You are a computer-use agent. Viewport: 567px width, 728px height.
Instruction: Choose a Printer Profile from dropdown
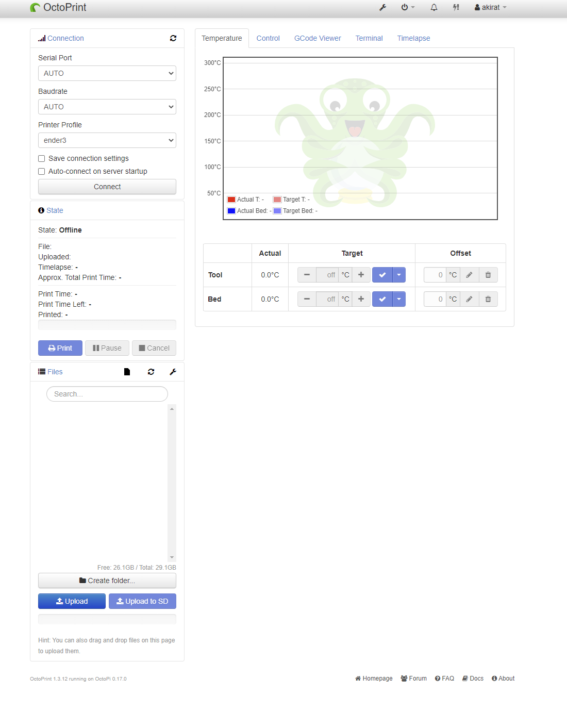point(107,140)
